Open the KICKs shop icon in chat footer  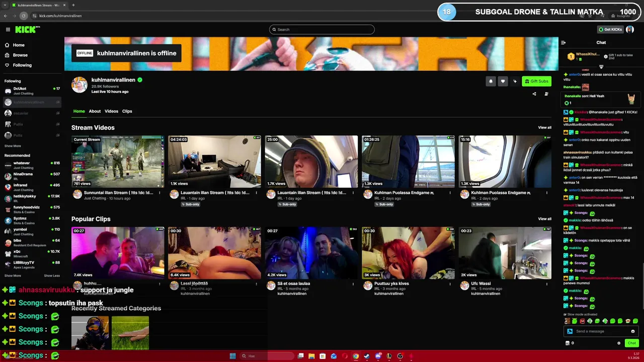(x=568, y=343)
